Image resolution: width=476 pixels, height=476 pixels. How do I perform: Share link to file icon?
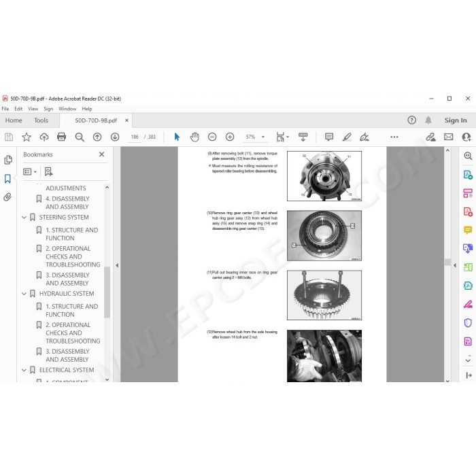point(430,137)
